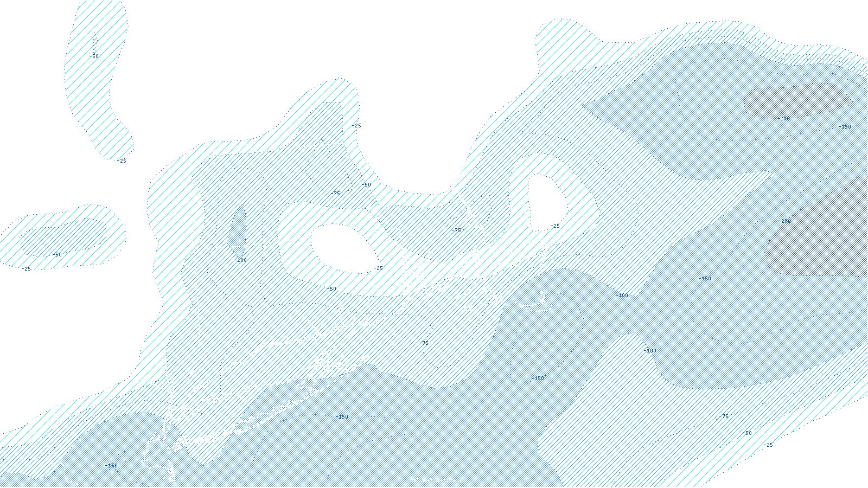Click the upper -200 label in the top-right dark core
Screen dimensions: 868x488
784,118
